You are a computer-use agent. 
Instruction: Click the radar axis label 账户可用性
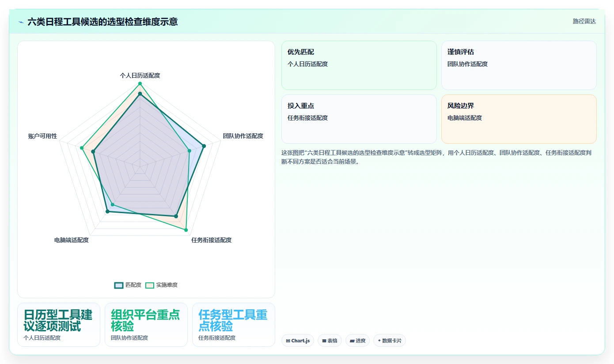[42, 136]
